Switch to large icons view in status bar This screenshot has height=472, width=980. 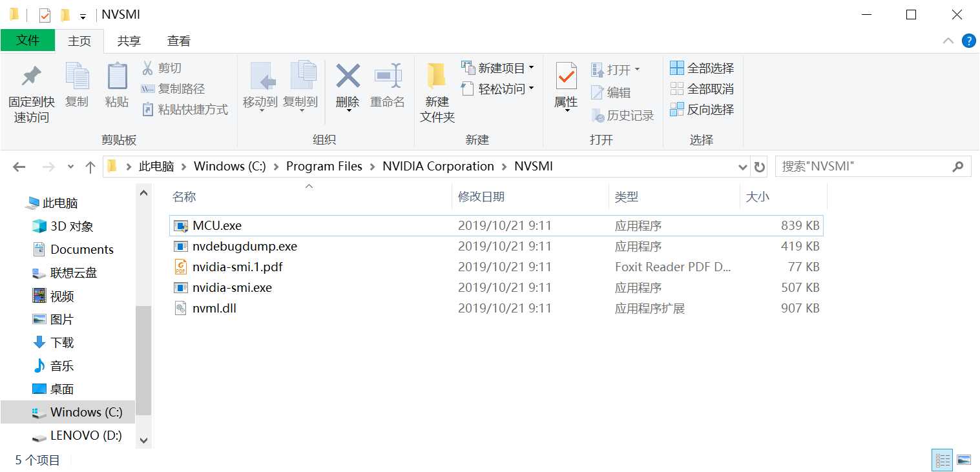[x=963, y=460]
